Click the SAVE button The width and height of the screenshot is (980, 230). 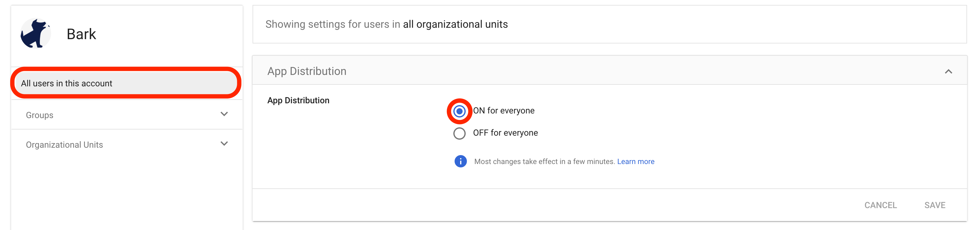pos(935,205)
